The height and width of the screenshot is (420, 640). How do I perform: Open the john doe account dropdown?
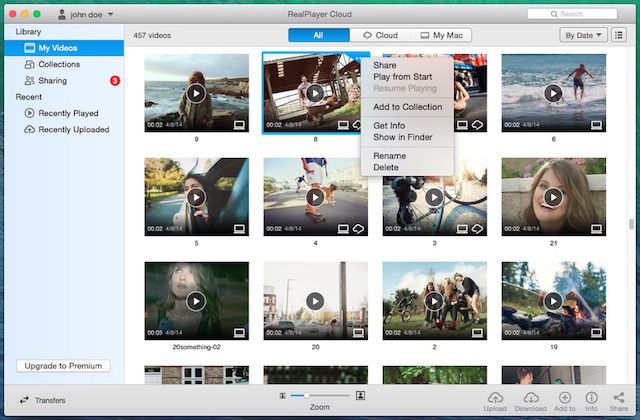pyautogui.click(x=86, y=15)
